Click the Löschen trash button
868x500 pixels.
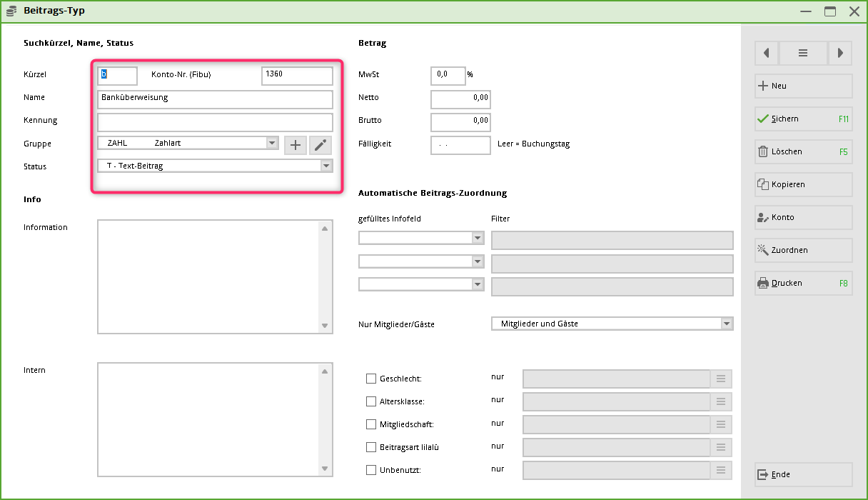(x=803, y=151)
